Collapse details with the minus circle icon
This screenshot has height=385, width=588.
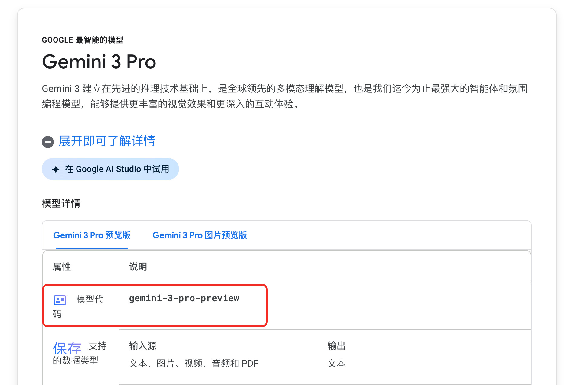(x=48, y=142)
